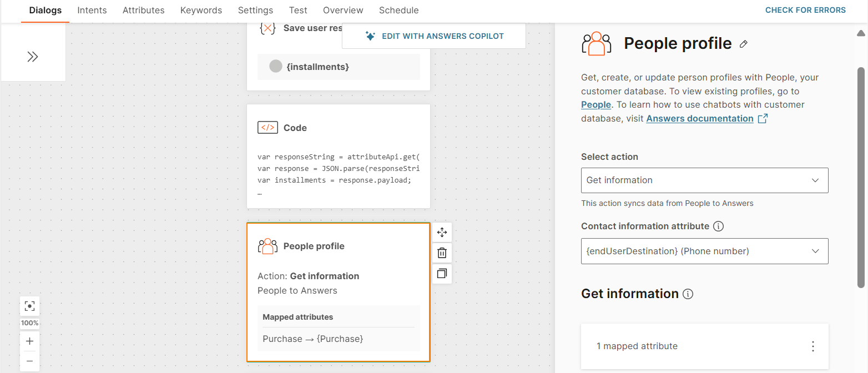Click the 'People to Answers' text
Viewport: 868px width, 373px height.
coord(297,291)
